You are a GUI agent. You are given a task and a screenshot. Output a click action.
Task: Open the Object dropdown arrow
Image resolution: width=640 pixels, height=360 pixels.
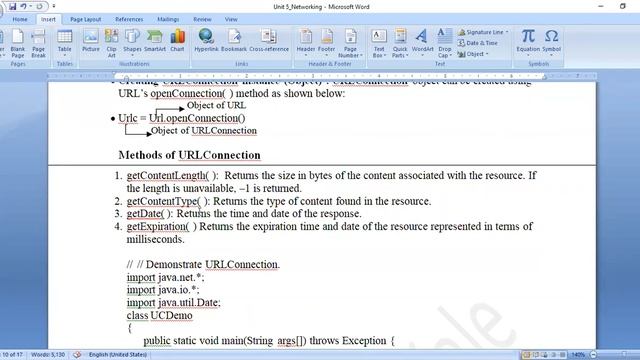tap(487, 54)
